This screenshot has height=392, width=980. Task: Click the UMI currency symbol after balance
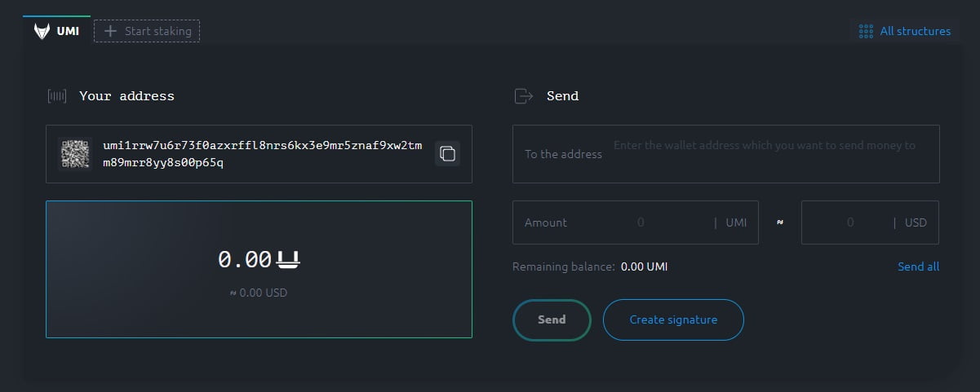(288, 260)
